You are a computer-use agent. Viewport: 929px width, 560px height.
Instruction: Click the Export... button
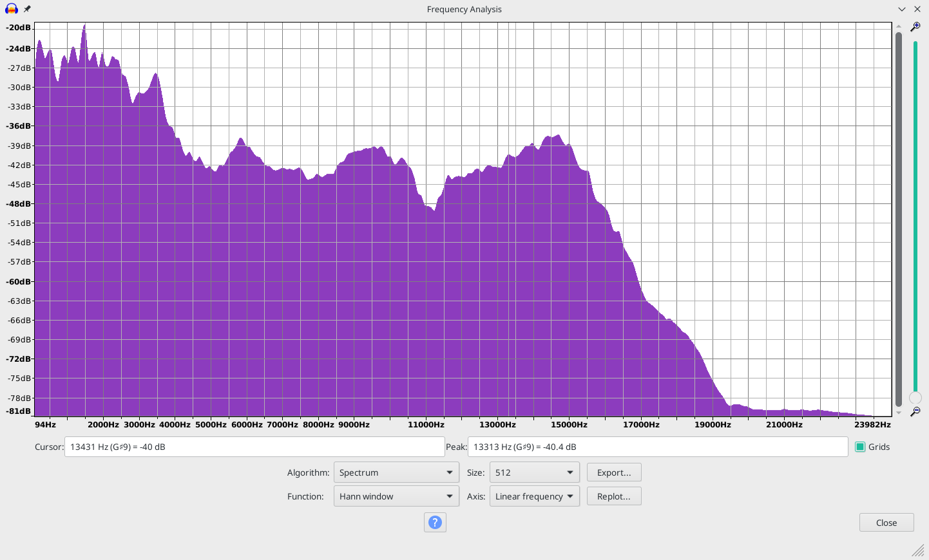coord(614,472)
